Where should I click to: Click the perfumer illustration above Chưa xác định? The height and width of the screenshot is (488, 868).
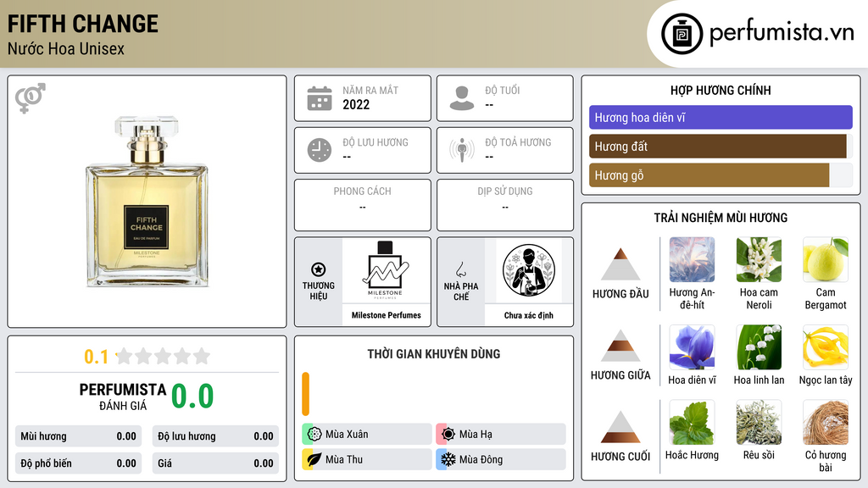(529, 270)
